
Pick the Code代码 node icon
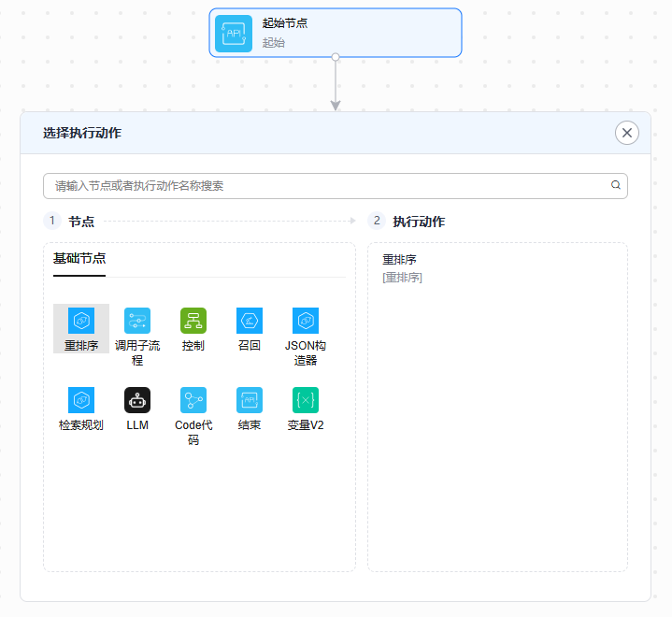click(193, 400)
